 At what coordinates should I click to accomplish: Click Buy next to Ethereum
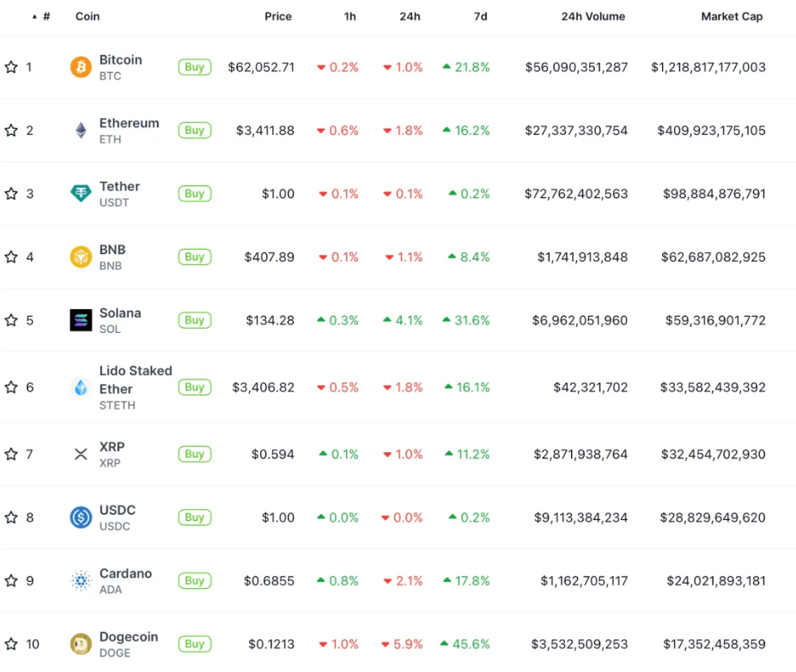[194, 130]
